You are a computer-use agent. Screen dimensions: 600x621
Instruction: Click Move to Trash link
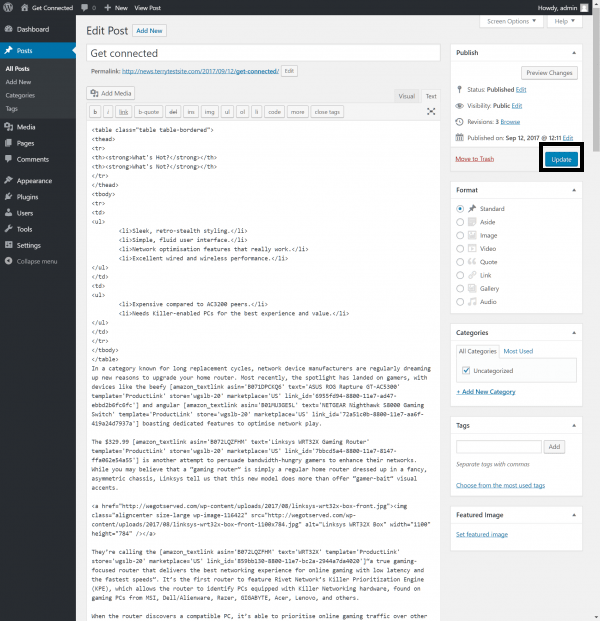click(x=474, y=159)
